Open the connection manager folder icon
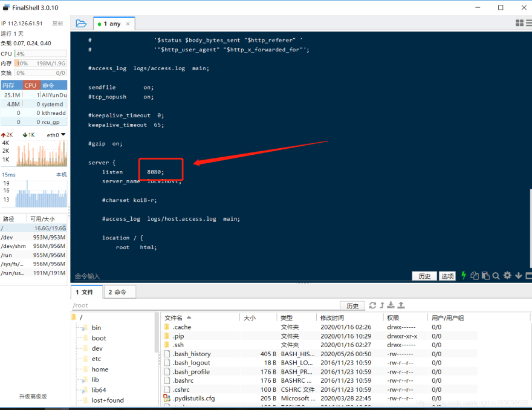Viewport: 532px width, 410px height. coord(81,24)
